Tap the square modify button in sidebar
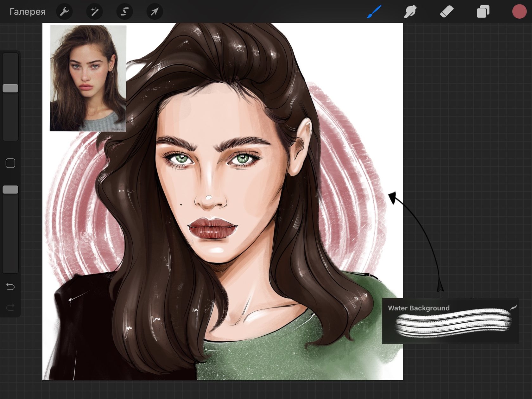532x399 pixels. [10, 163]
